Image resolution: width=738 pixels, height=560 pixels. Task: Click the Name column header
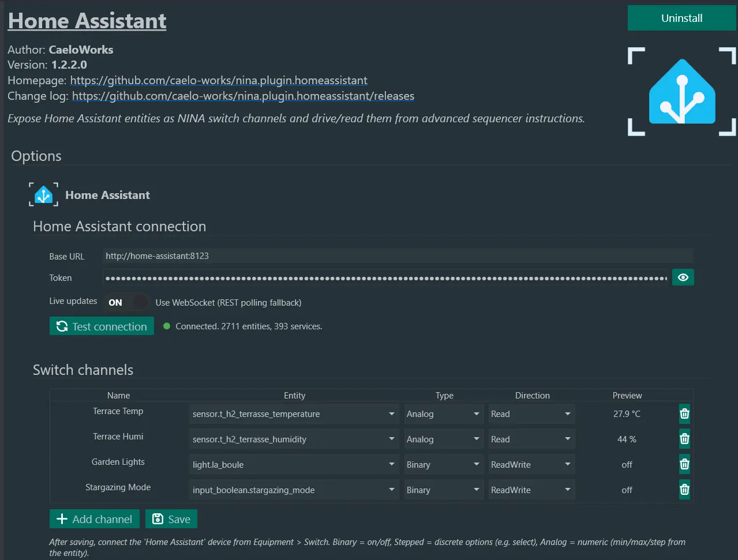(x=118, y=396)
